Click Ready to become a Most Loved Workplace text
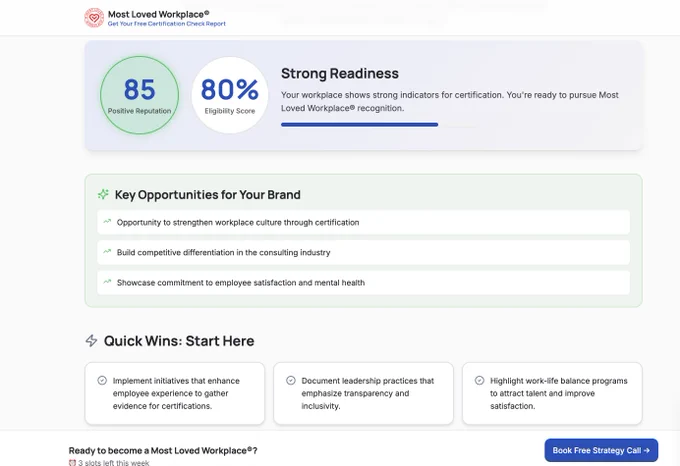 click(163, 450)
